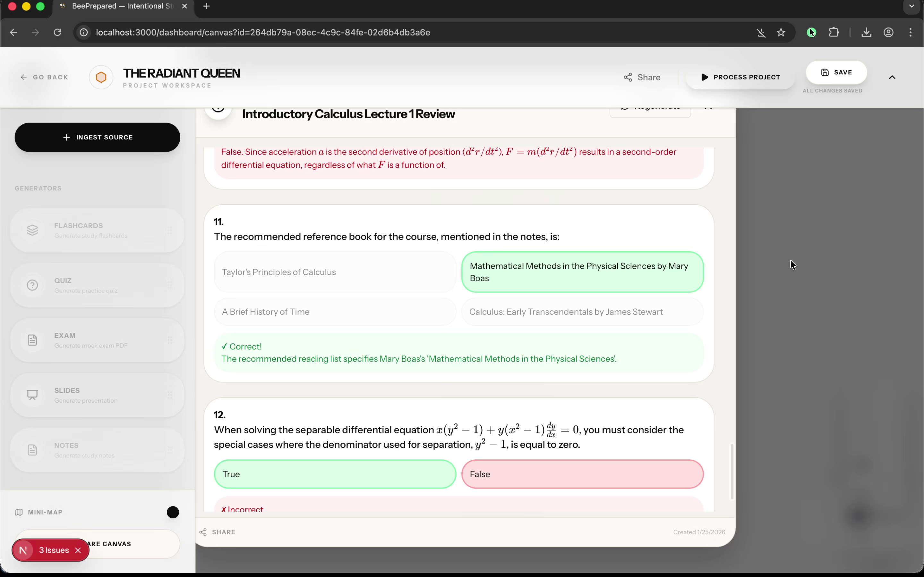Open a new browser tab

pyautogui.click(x=207, y=6)
